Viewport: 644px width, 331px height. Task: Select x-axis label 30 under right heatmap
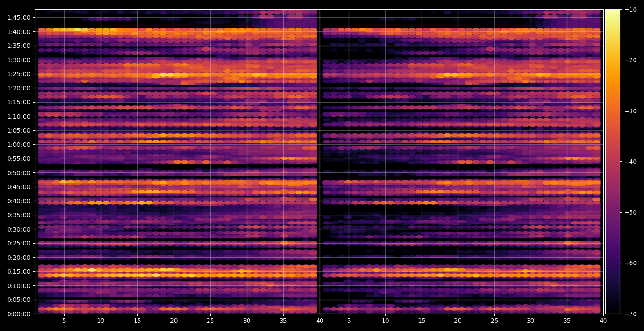531,321
